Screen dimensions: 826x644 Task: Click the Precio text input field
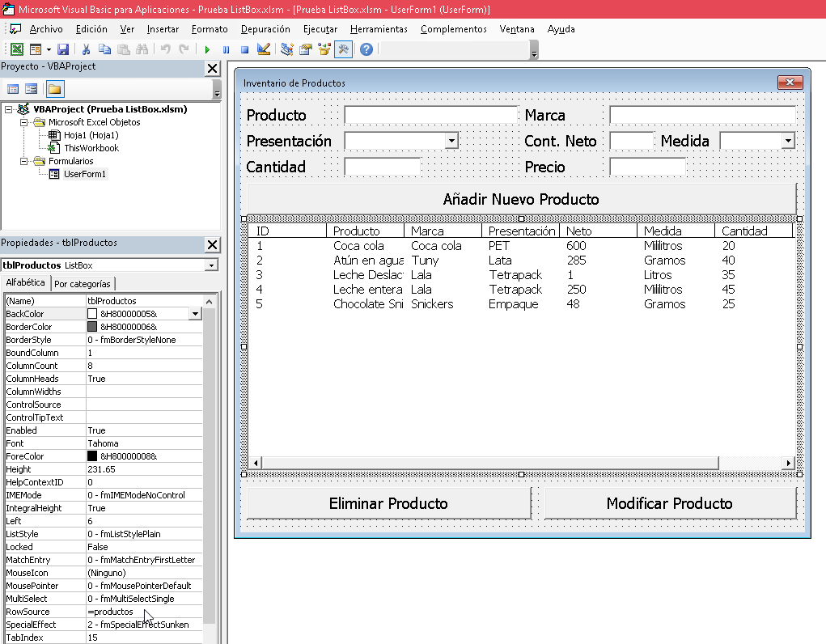point(648,167)
